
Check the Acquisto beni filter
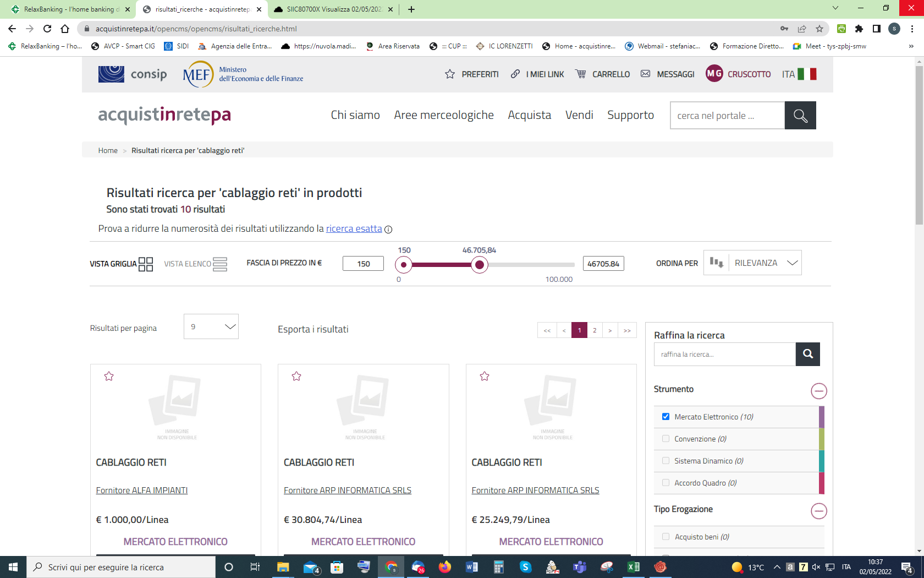click(x=666, y=537)
